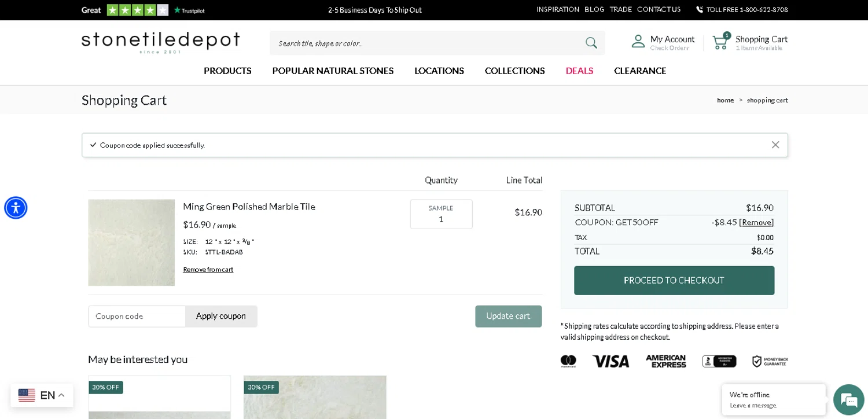Click Remove from cart link
868x419 pixels.
208,270
